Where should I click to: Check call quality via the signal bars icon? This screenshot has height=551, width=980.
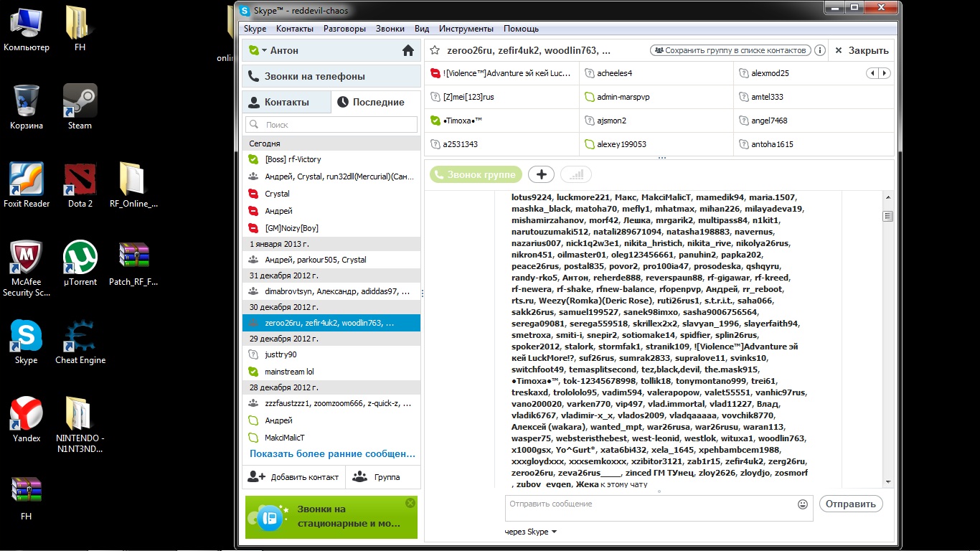(x=576, y=174)
